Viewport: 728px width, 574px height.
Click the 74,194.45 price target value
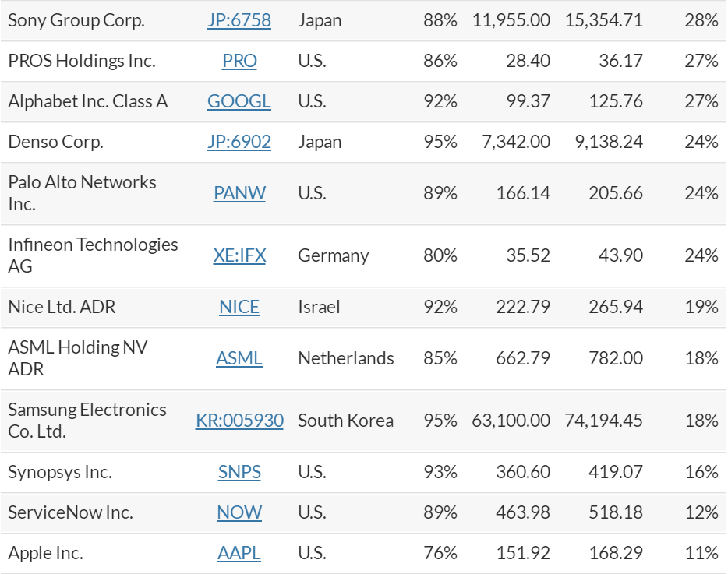(603, 421)
